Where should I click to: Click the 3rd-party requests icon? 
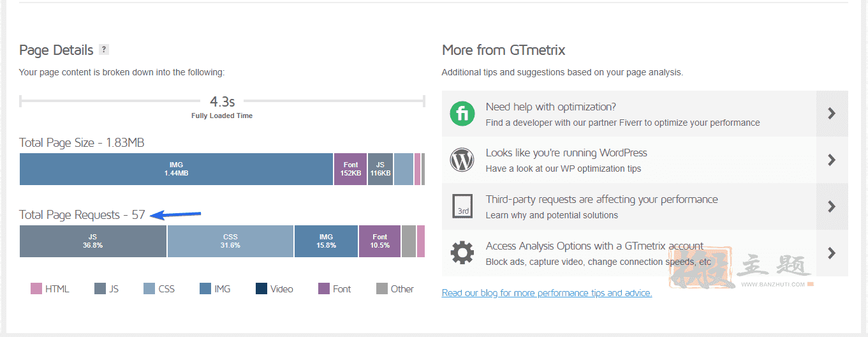click(x=462, y=207)
